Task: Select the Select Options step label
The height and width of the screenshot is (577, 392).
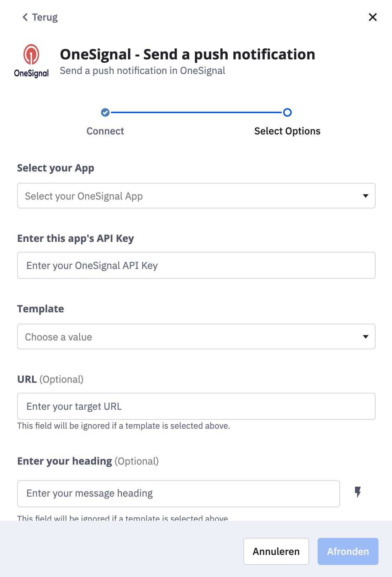Action: click(287, 131)
